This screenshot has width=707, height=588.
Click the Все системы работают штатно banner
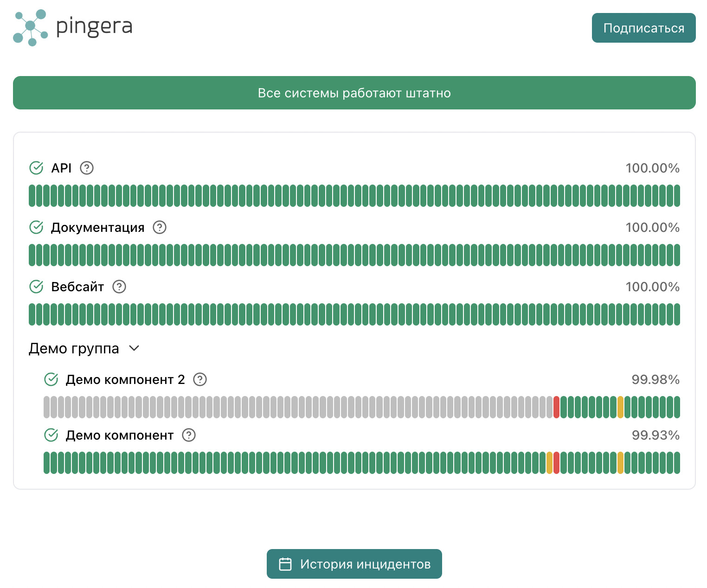click(x=354, y=93)
